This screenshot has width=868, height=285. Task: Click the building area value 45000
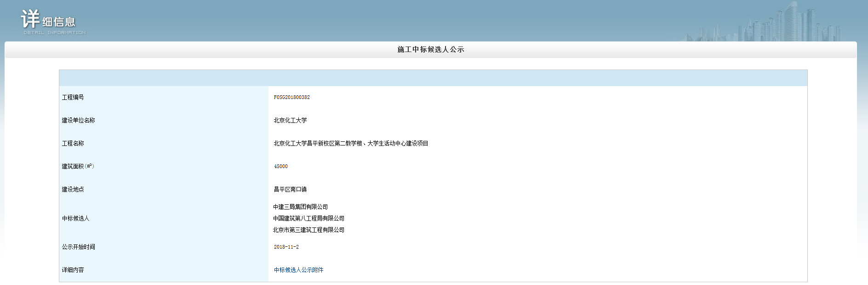tap(281, 167)
